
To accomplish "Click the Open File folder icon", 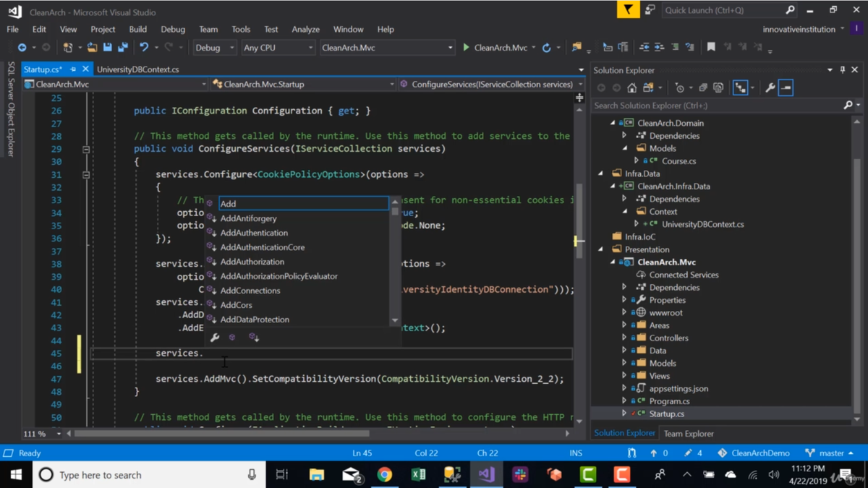I will coord(92,48).
